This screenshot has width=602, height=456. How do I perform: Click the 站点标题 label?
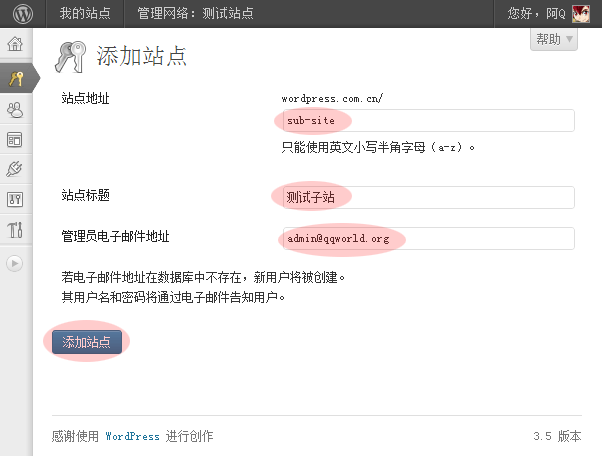point(85,195)
